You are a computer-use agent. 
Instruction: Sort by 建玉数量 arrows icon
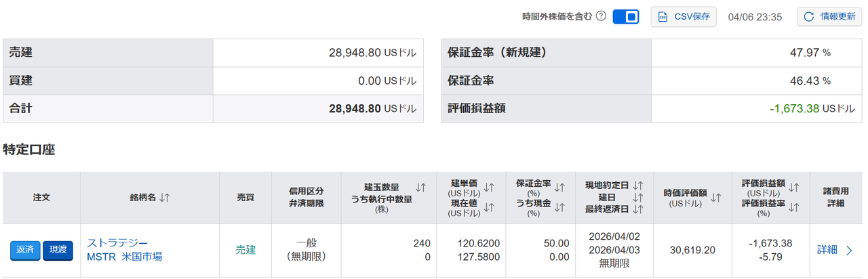coord(421,188)
